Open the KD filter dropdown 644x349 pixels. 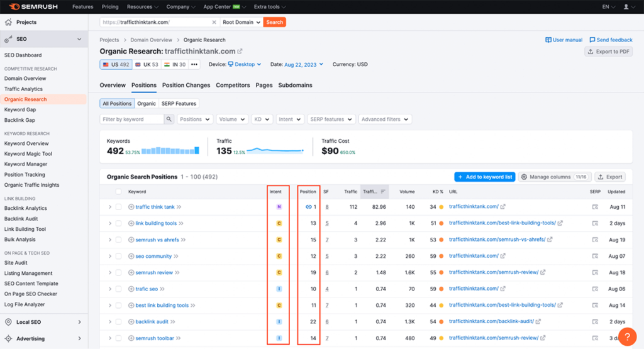pyautogui.click(x=262, y=119)
